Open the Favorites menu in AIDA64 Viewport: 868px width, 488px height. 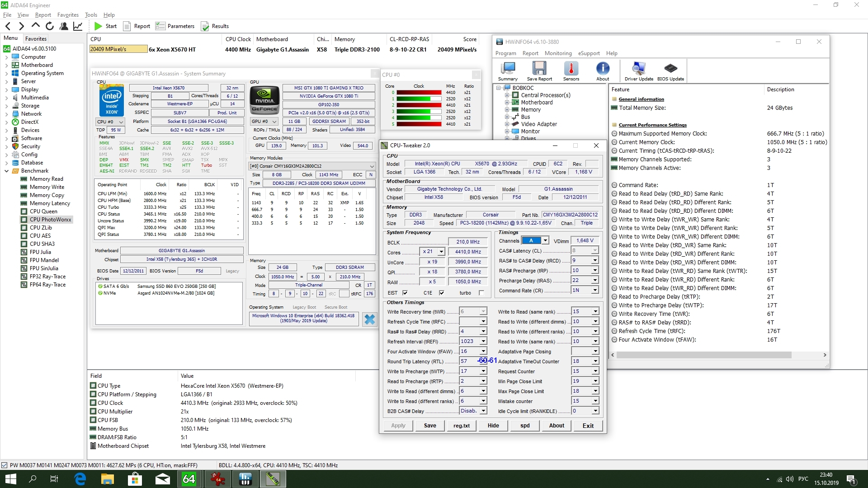68,15
